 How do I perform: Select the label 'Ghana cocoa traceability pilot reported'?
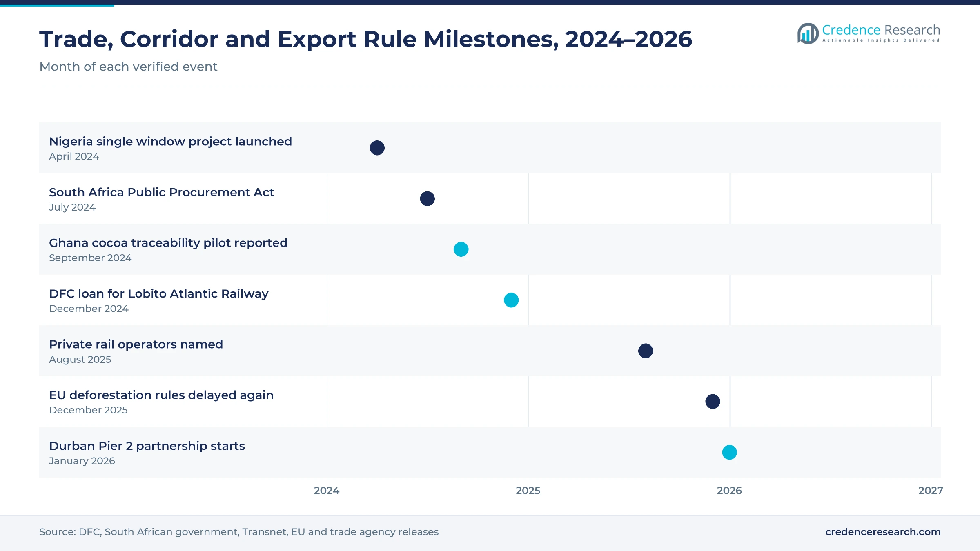tap(168, 243)
